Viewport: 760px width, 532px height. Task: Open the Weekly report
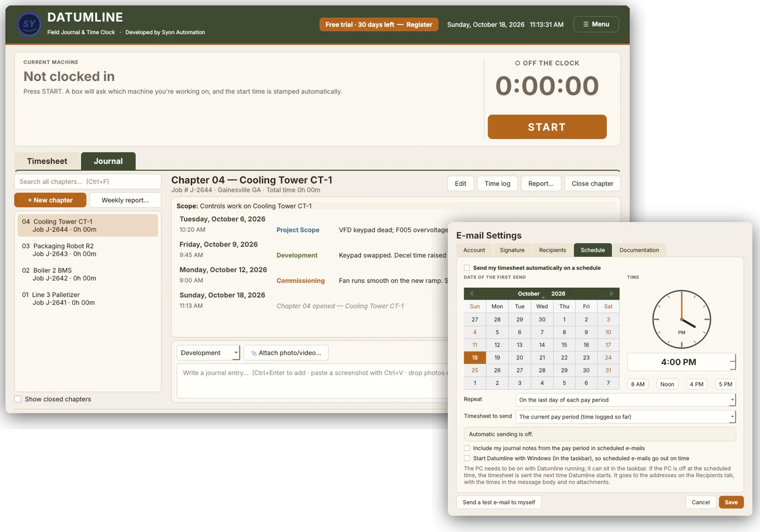click(125, 200)
